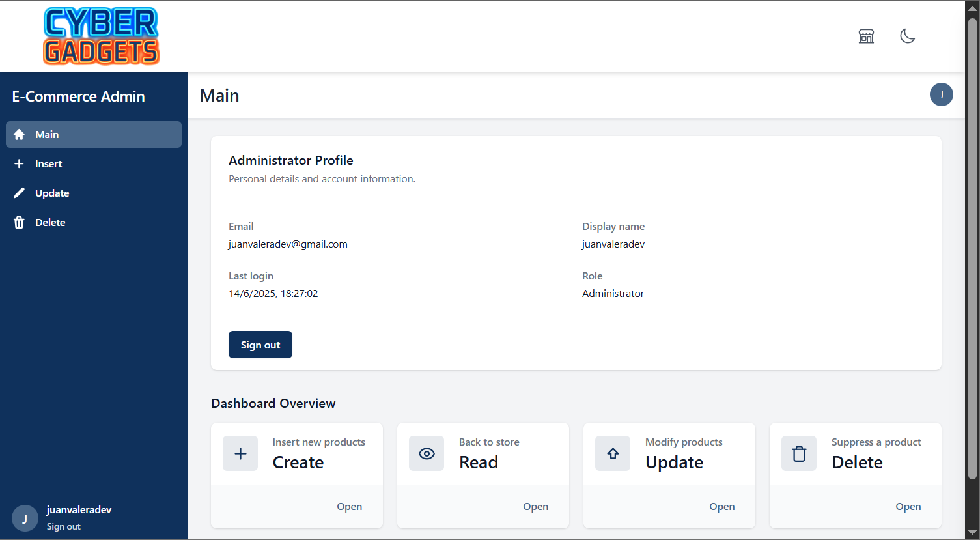
Task: Click the Modify products label
Action: point(684,442)
